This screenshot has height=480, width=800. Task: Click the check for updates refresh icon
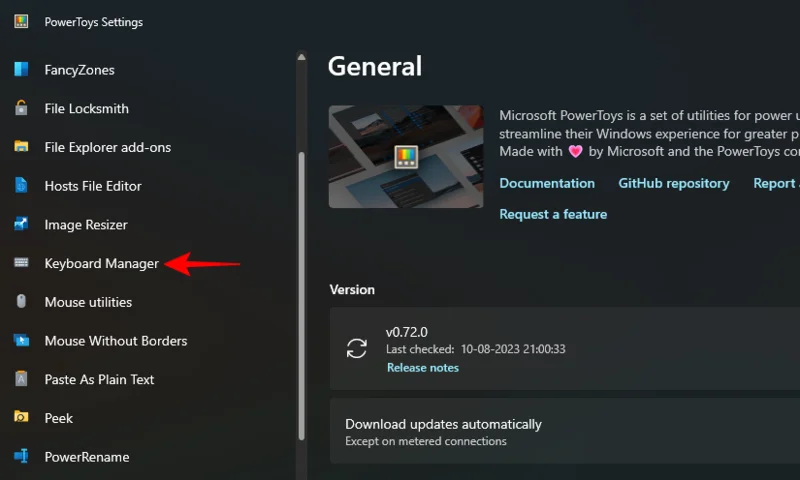(x=357, y=349)
